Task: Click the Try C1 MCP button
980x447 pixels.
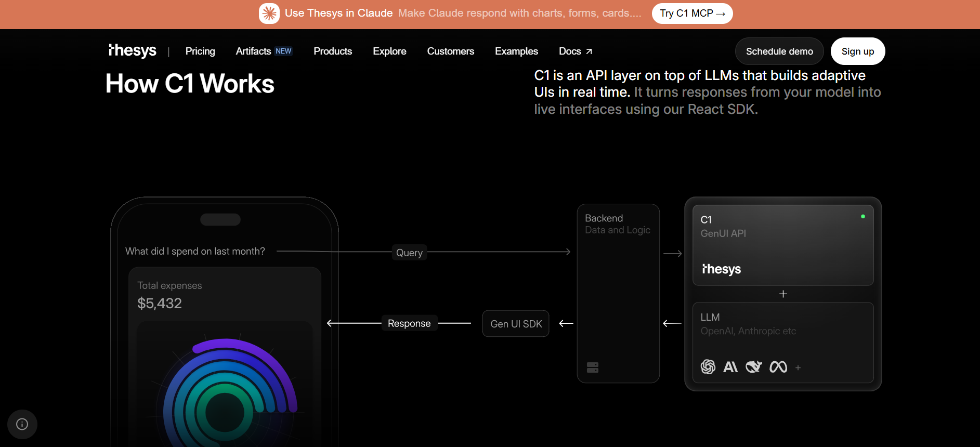Action: (x=692, y=14)
